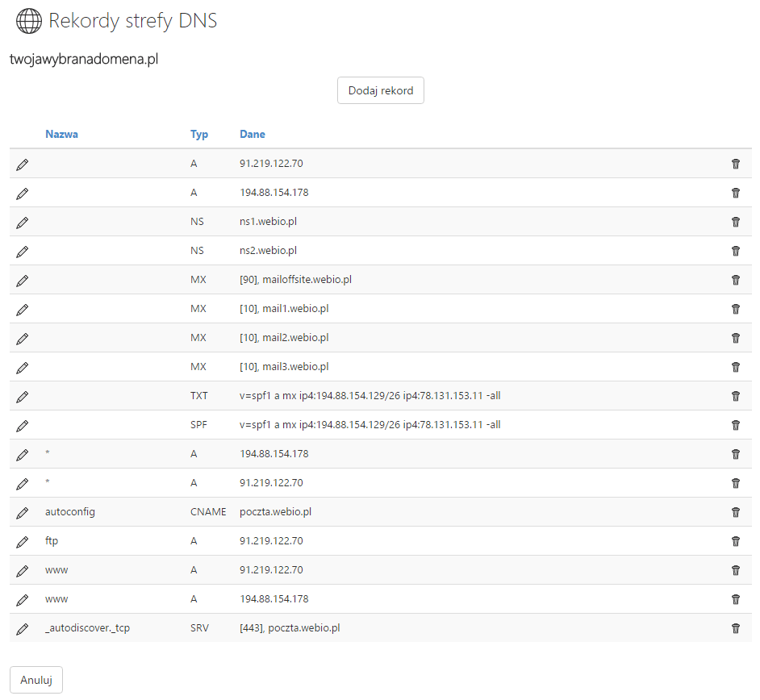Sort records by the Dane column
760x700 pixels.
(x=252, y=134)
